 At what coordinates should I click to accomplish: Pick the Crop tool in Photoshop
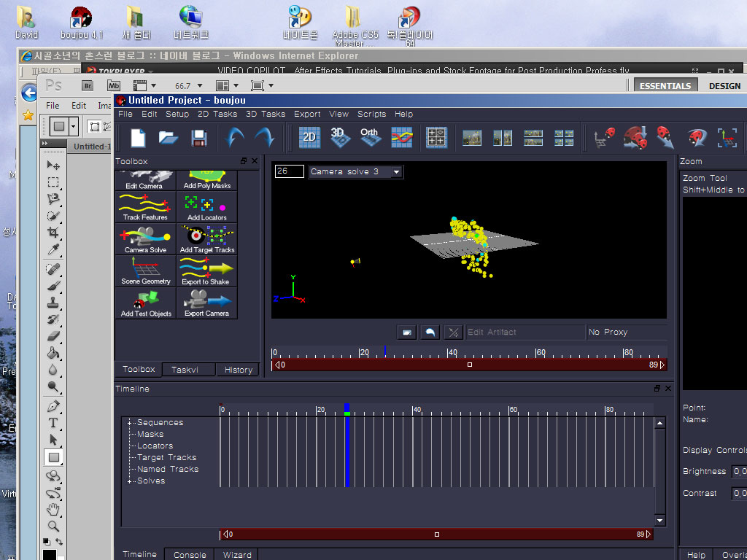click(x=53, y=233)
